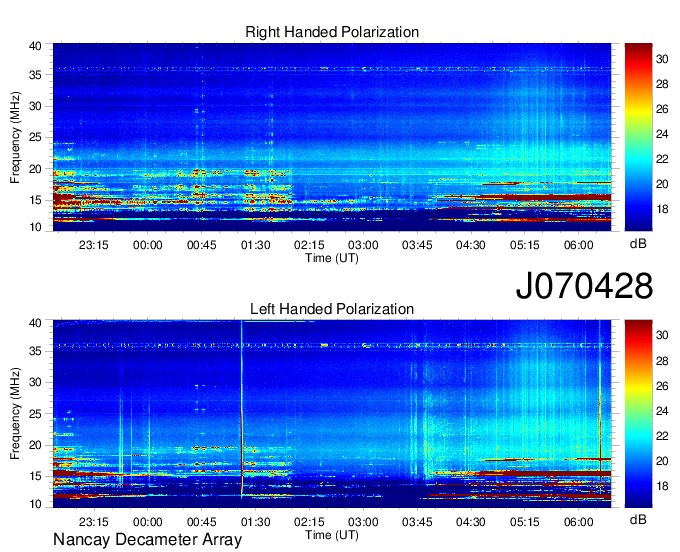Click the "01:30" time tick on the Left Handed plot
Viewport: 680px width, 552px height.
[255, 522]
